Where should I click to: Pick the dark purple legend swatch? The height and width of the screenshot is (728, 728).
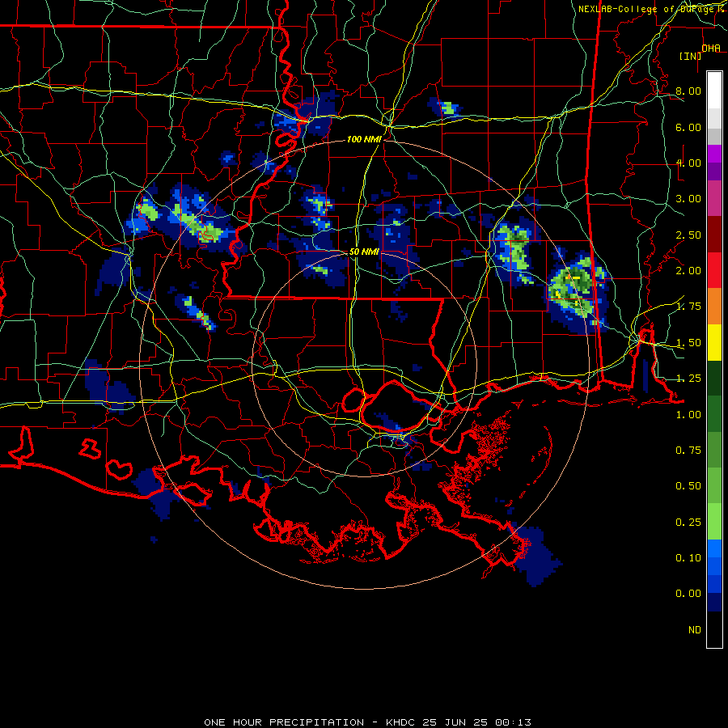(x=714, y=171)
